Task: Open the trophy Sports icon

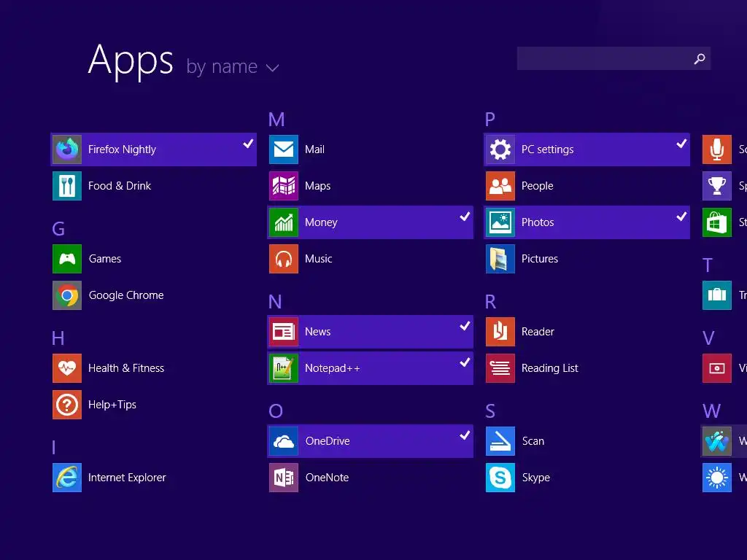Action: pos(717,186)
